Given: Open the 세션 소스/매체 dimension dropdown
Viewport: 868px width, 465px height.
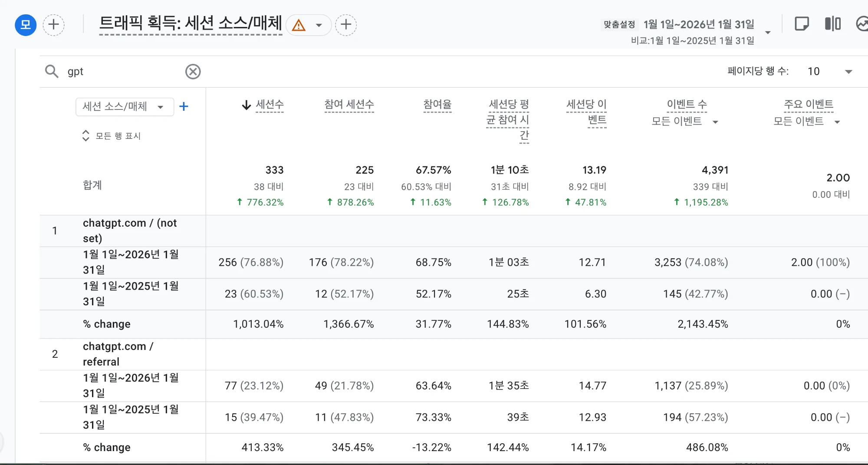Looking at the screenshot, I should tap(125, 107).
